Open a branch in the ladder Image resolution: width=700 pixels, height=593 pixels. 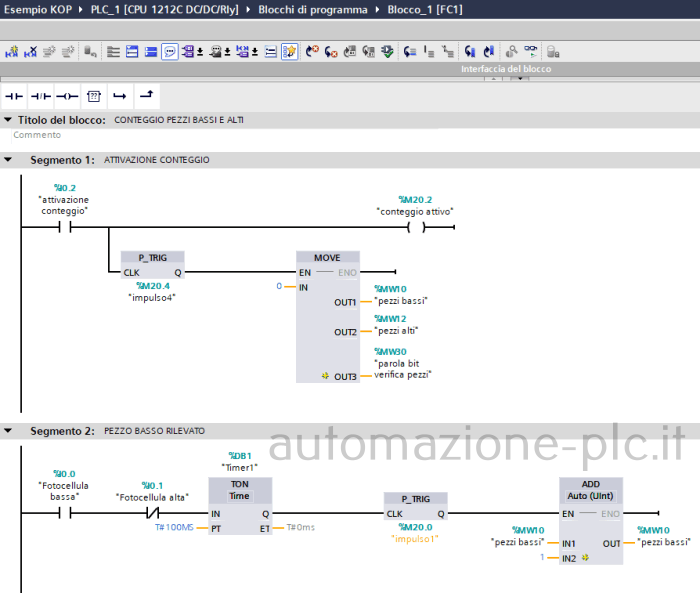[x=120, y=96]
